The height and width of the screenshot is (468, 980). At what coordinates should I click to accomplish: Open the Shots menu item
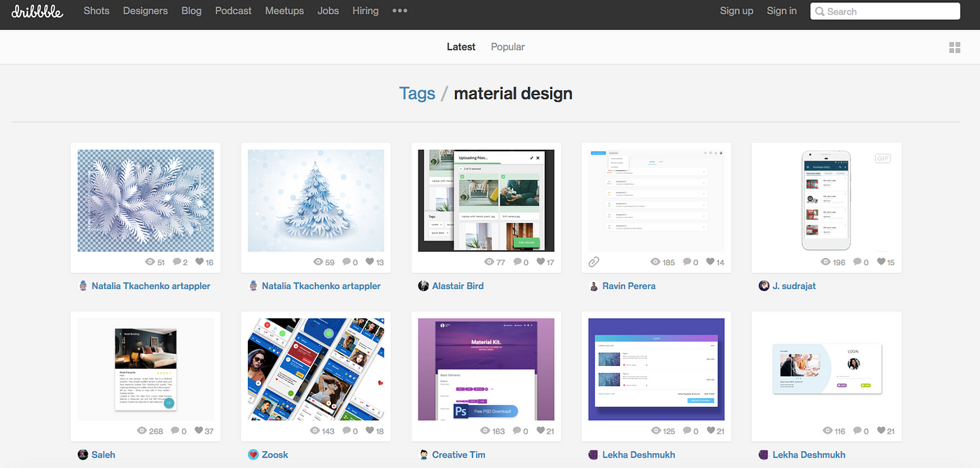[x=97, y=10]
